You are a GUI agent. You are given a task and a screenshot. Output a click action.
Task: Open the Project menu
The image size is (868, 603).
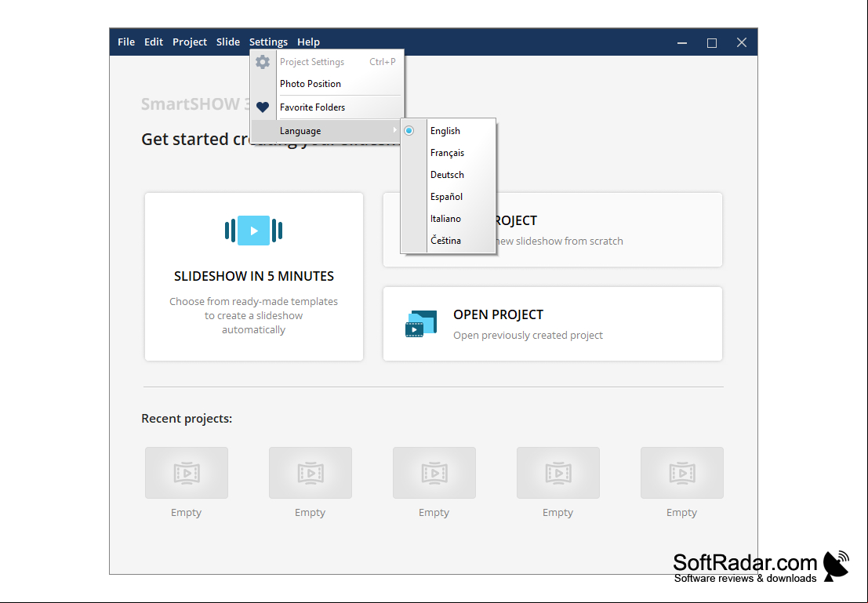(x=189, y=42)
